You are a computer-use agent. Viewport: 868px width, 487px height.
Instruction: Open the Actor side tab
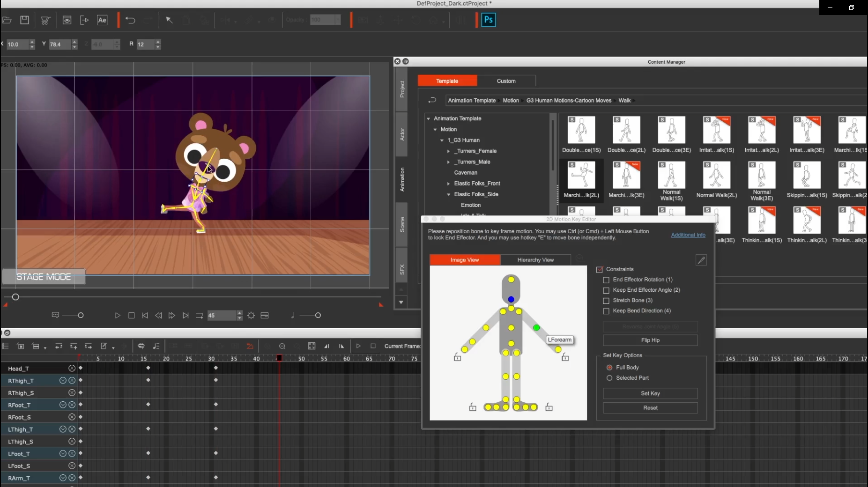(x=402, y=135)
